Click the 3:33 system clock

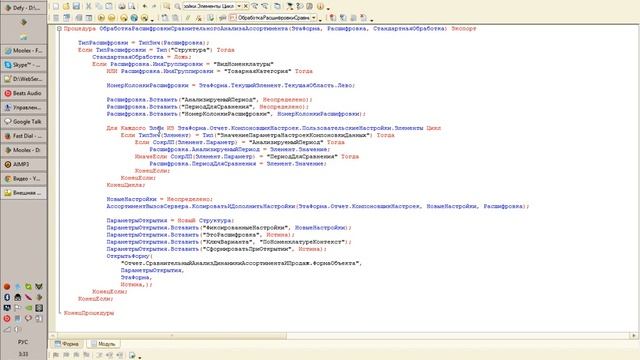pos(23,354)
